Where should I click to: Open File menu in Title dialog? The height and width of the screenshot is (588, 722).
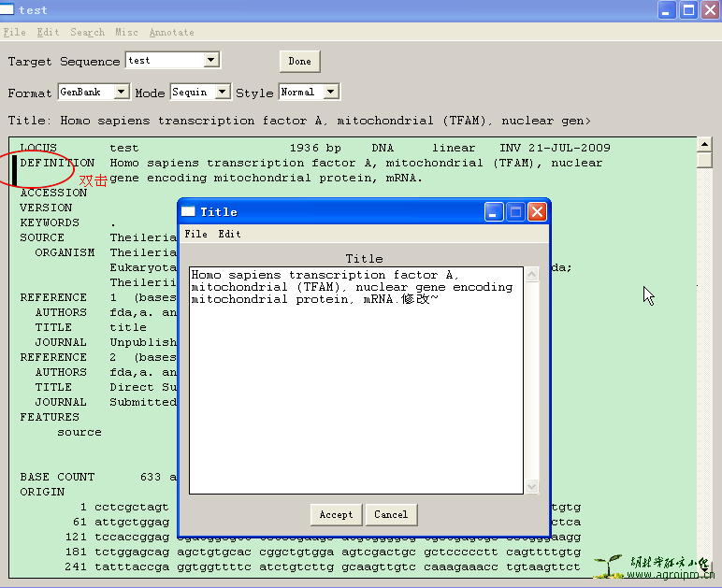[195, 234]
